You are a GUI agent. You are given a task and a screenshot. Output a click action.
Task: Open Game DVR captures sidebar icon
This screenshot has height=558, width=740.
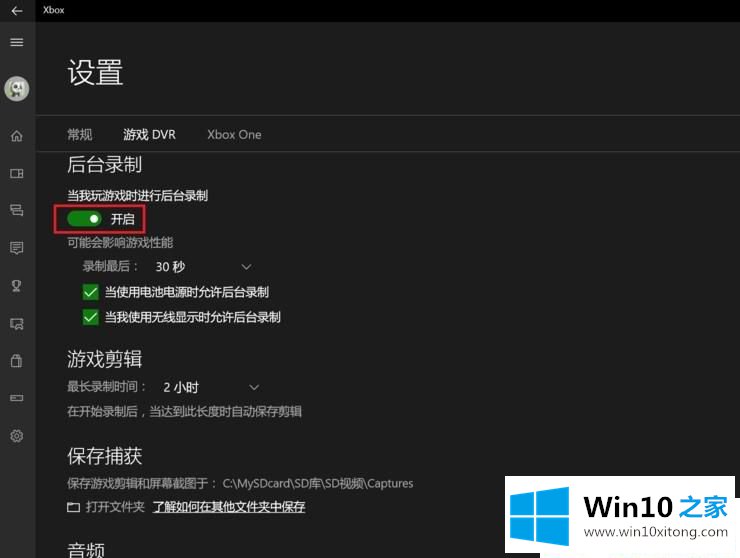17,324
